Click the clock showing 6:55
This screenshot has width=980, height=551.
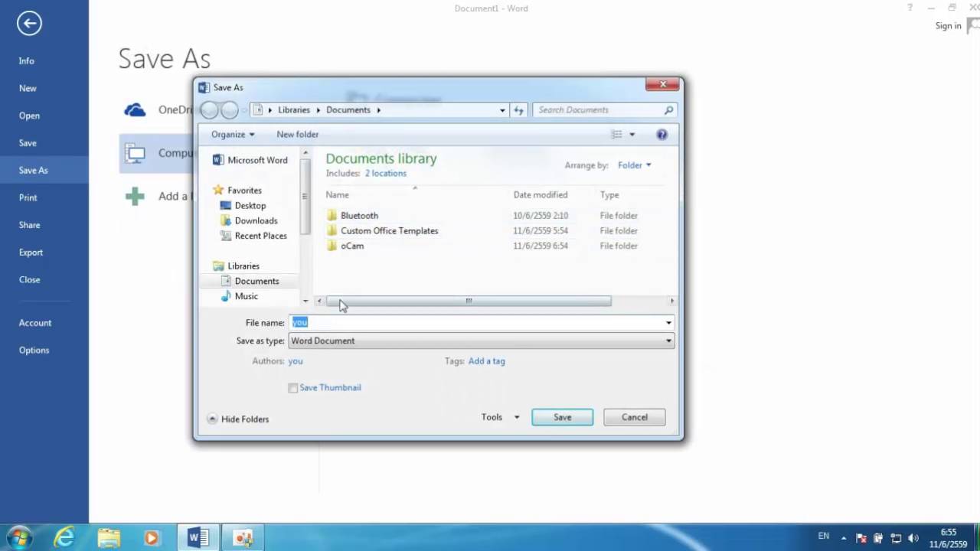tap(948, 532)
